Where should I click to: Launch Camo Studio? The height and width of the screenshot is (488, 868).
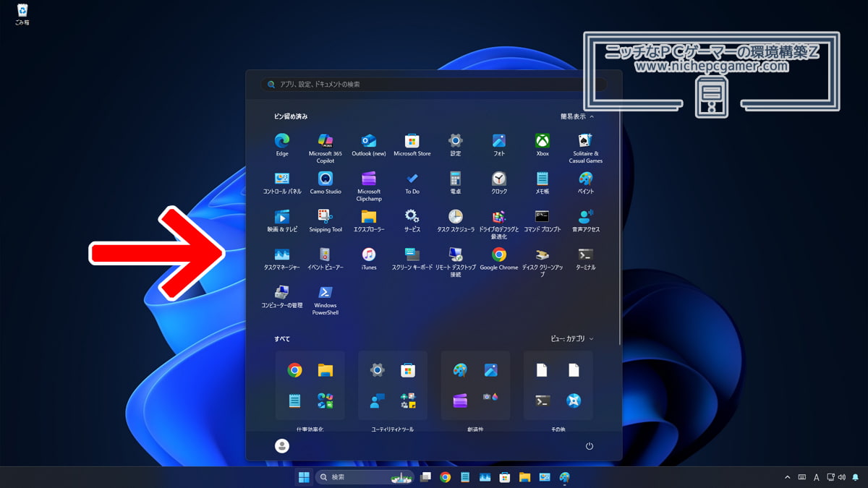(325, 180)
